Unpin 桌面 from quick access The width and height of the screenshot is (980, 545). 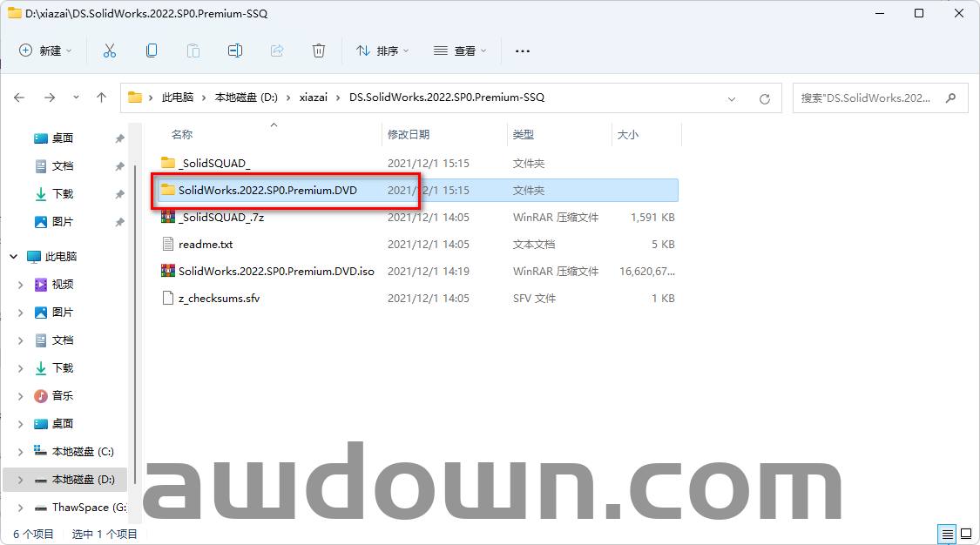coord(119,138)
